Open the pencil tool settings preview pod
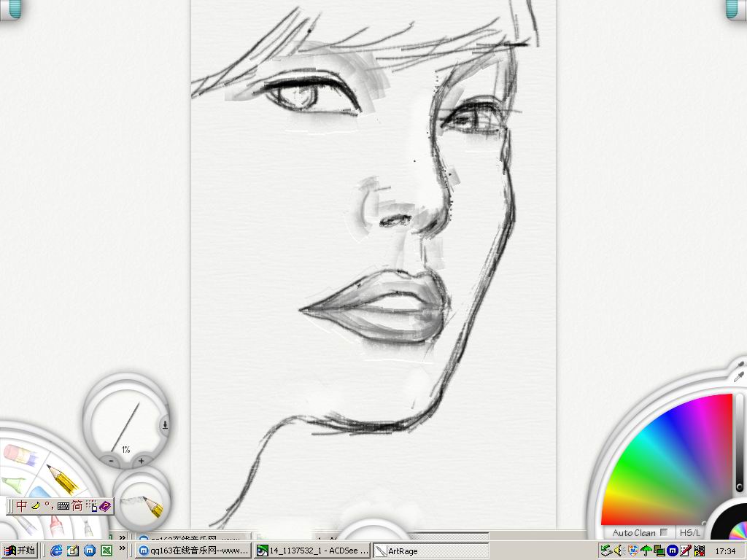The height and width of the screenshot is (560, 747). [x=142, y=505]
